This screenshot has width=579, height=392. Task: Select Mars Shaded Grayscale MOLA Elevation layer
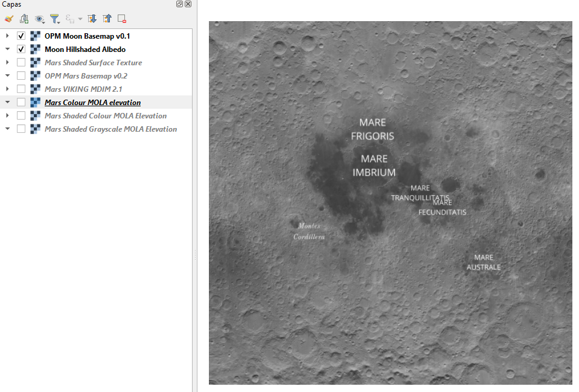click(110, 129)
